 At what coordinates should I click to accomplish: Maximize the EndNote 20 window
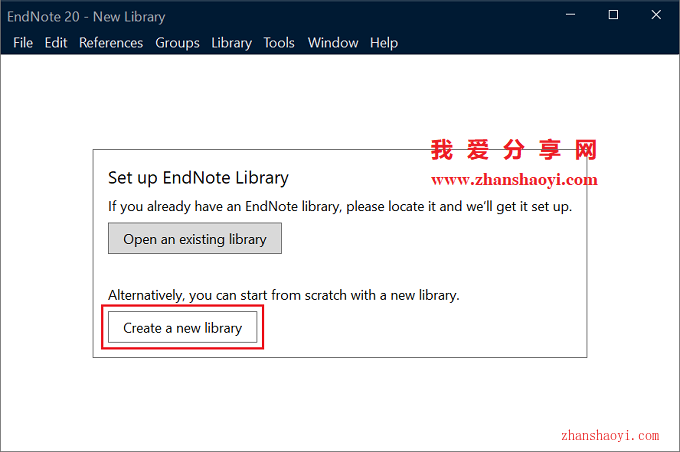click(x=613, y=15)
